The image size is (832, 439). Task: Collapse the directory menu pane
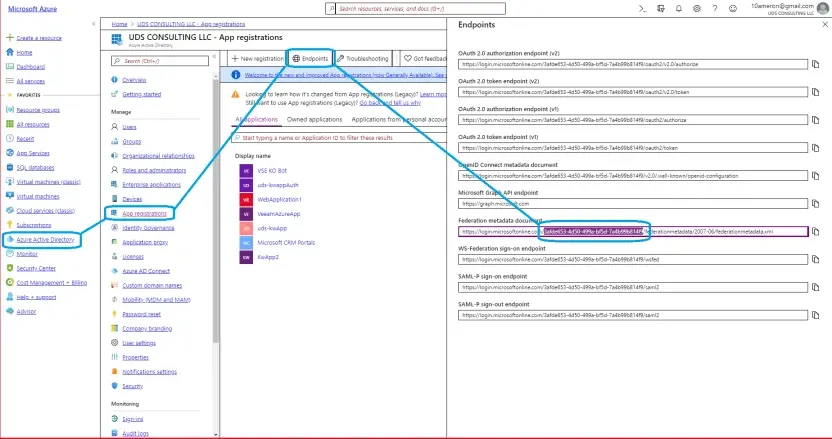pyautogui.click(x=214, y=56)
